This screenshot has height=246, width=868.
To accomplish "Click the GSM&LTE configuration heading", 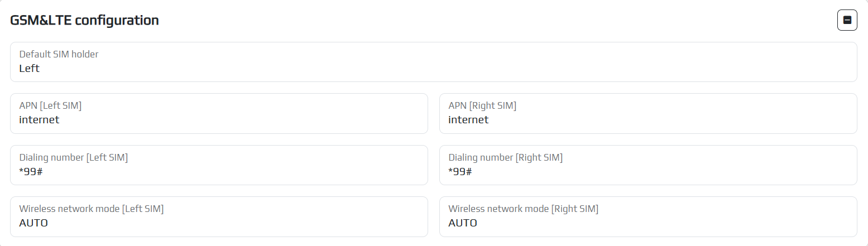I will [x=85, y=21].
